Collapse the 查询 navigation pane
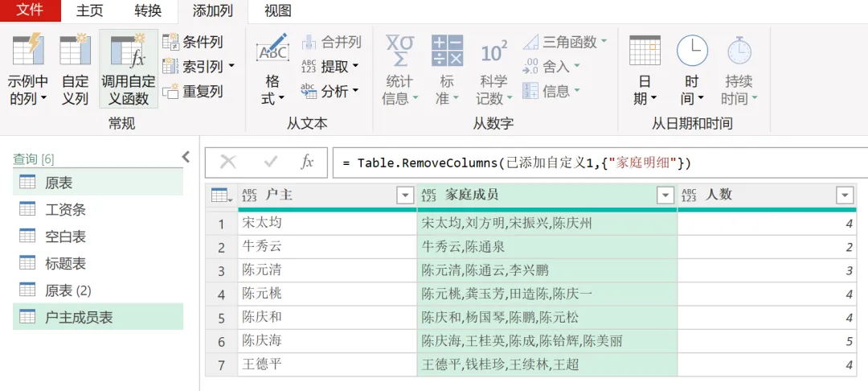Image resolution: width=868 pixels, height=391 pixels. tap(186, 157)
